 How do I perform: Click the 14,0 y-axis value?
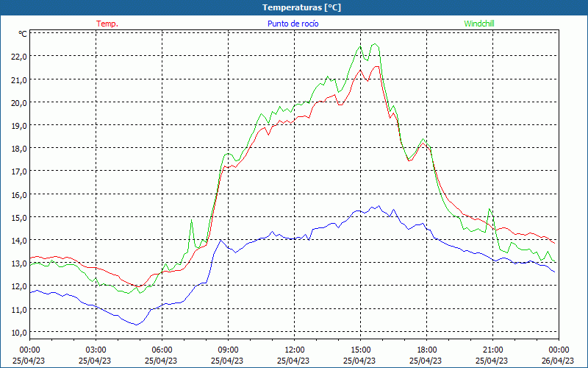click(20, 241)
